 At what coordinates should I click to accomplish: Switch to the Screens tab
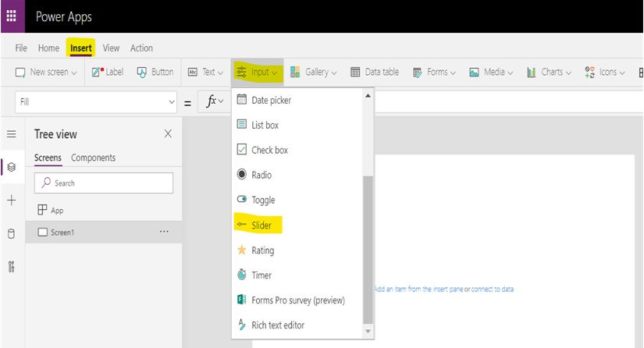[x=48, y=158]
